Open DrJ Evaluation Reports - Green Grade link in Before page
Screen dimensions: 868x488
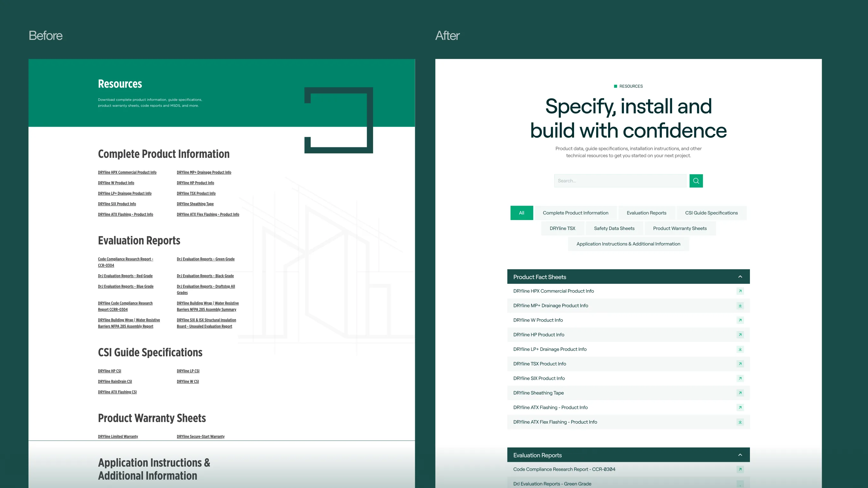206,259
